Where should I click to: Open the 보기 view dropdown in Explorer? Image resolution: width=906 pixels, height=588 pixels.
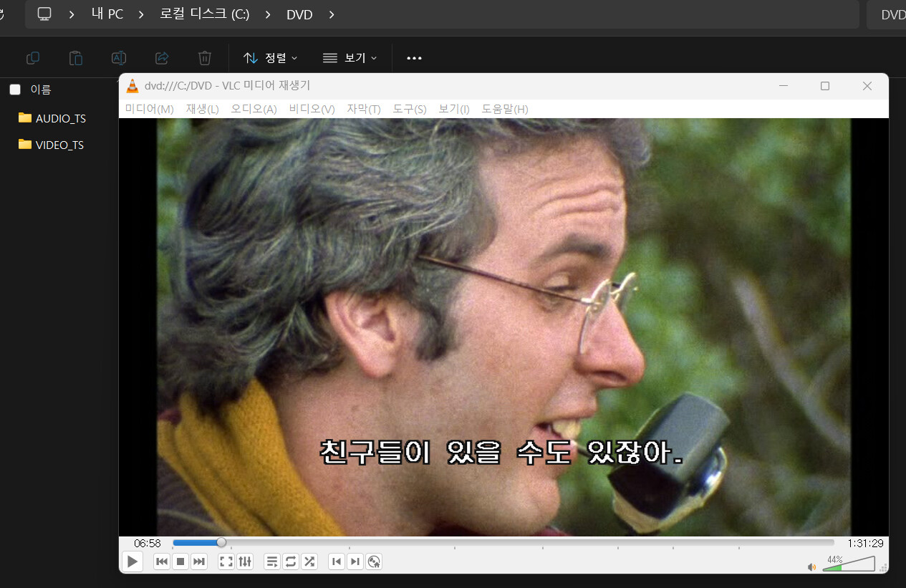coord(350,58)
